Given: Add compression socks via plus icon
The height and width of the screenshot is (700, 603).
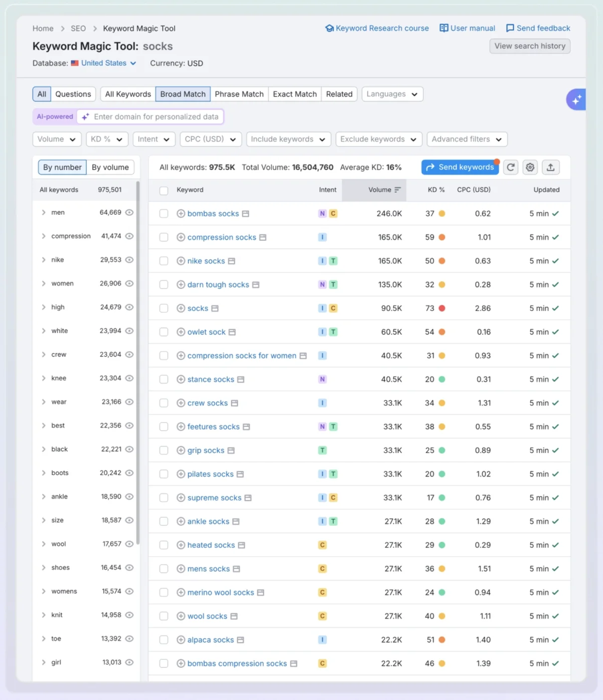Looking at the screenshot, I should (x=181, y=237).
